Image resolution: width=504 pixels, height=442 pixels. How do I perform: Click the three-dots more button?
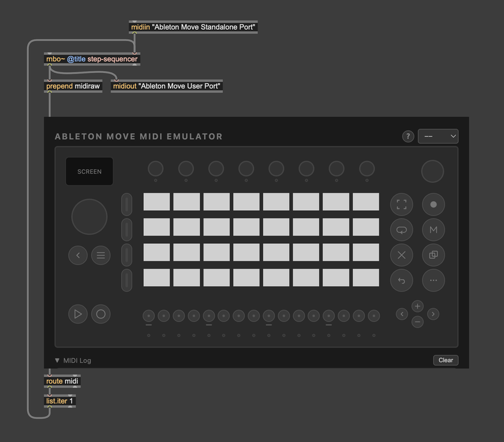pos(433,281)
